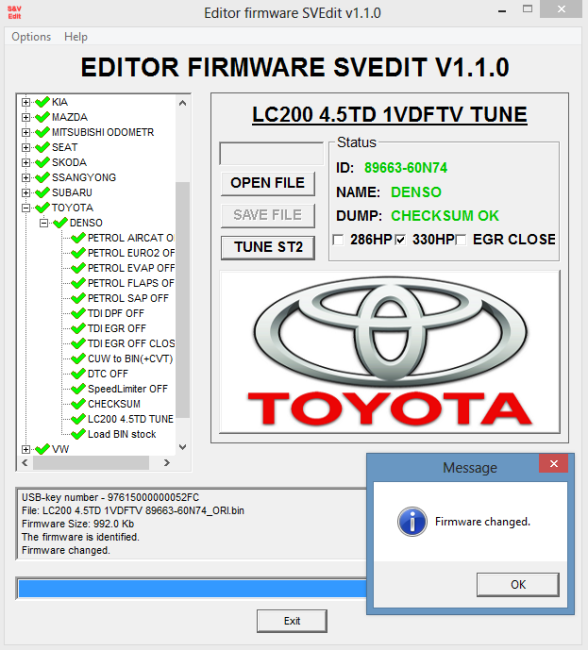The height and width of the screenshot is (650, 588).
Task: Click the horizontal scrollbar thumb under the tree
Action: click(x=91, y=463)
